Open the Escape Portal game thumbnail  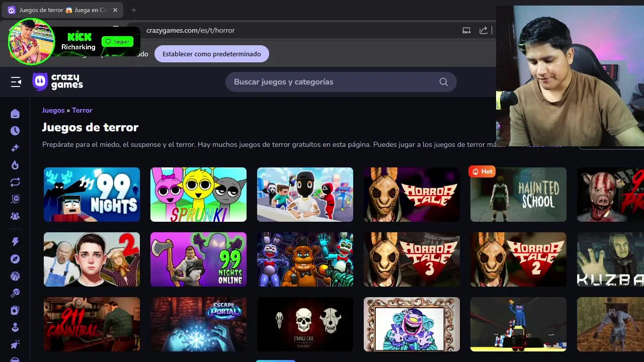point(198,324)
